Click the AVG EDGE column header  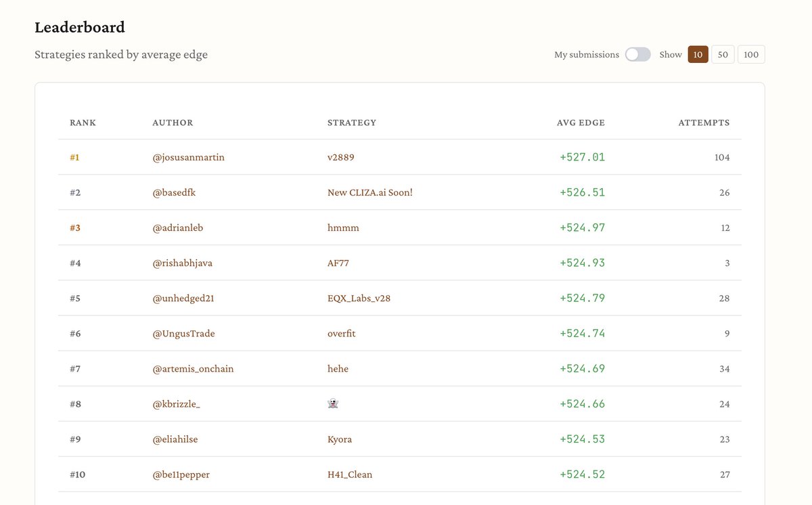581,123
